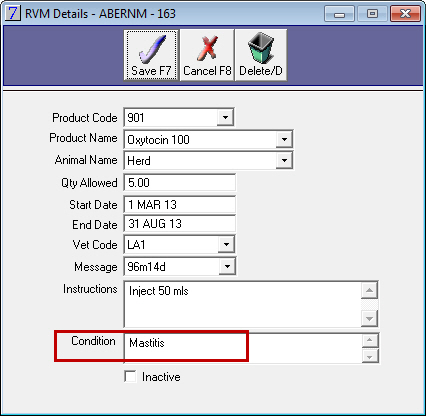426x416 pixels.
Task: Open the Message dropdown arrow
Action: click(x=227, y=266)
